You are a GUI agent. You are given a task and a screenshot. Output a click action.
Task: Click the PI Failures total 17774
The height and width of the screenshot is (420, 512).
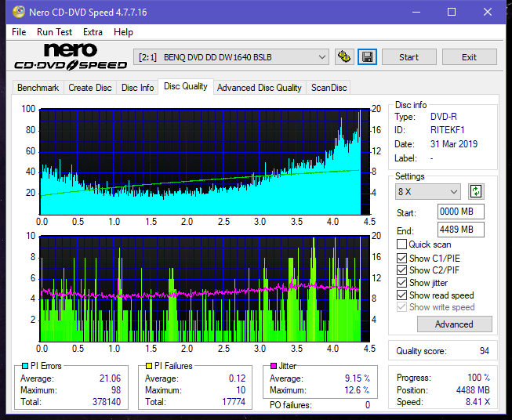pos(234,402)
